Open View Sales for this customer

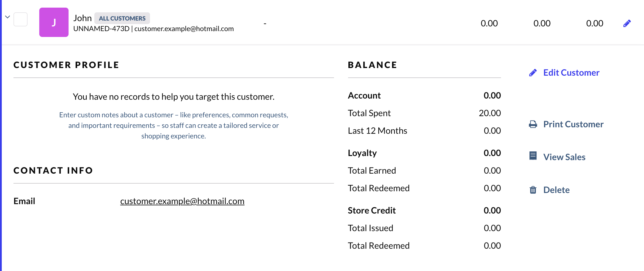coord(564,157)
